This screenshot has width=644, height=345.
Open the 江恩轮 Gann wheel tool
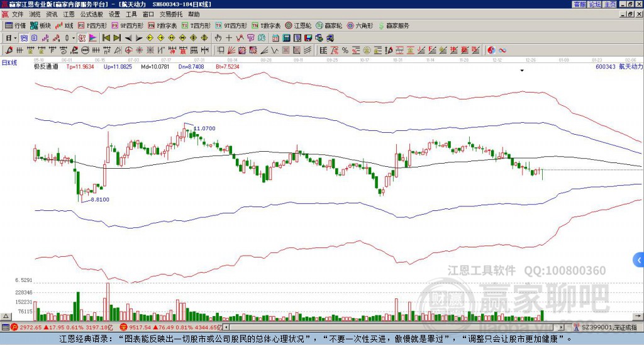point(299,25)
